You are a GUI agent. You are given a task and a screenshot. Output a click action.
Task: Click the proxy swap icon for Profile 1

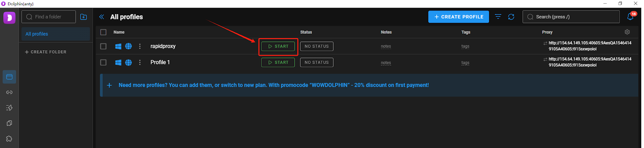(x=545, y=59)
